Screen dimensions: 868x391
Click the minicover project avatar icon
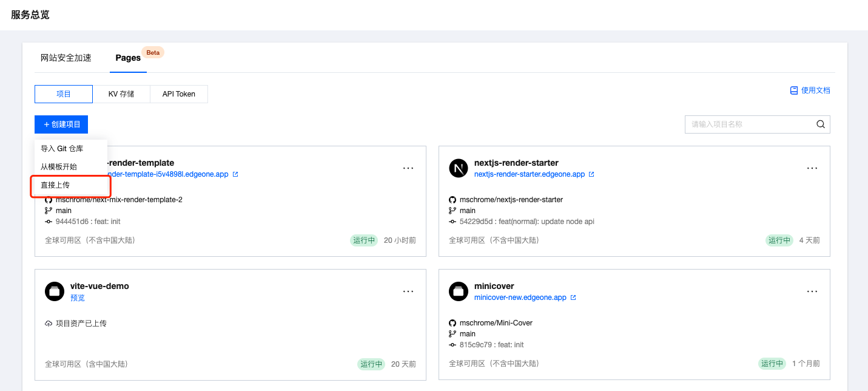pyautogui.click(x=459, y=291)
